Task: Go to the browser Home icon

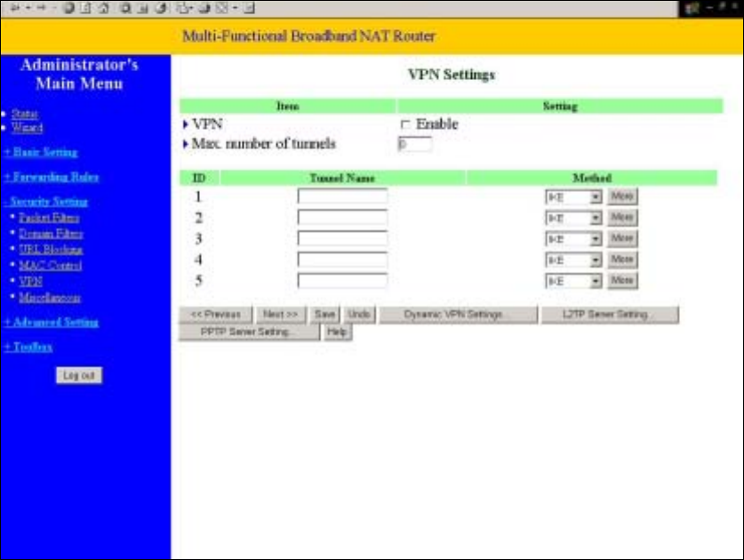Action: coord(103,8)
